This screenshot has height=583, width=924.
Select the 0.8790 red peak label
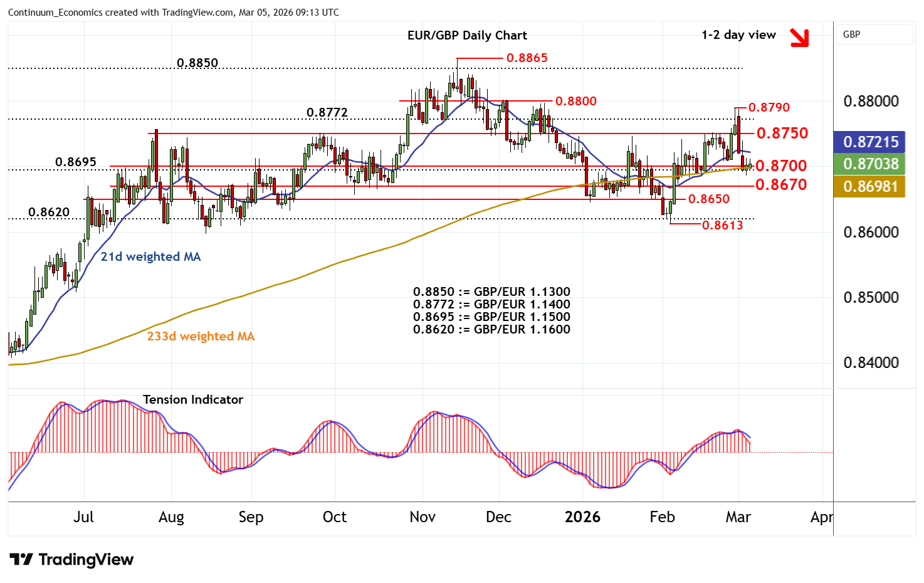[769, 108]
